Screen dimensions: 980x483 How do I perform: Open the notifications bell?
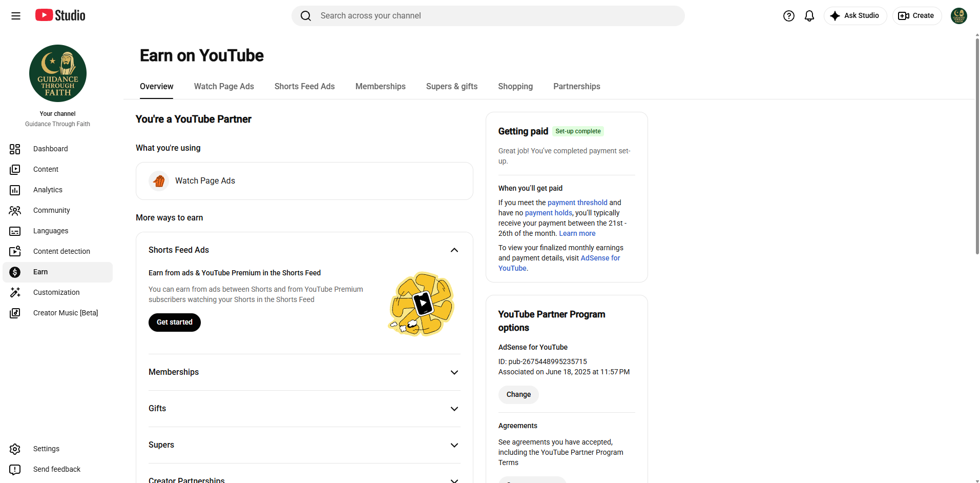click(809, 16)
